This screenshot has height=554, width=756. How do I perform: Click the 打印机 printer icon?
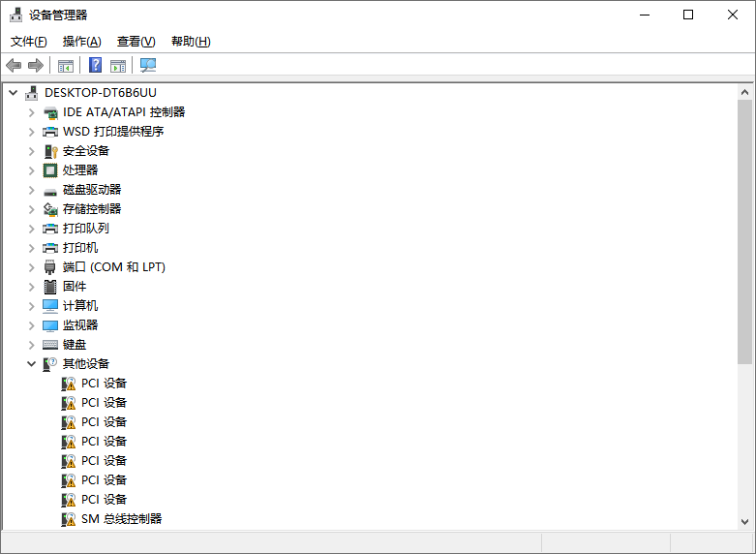50,248
